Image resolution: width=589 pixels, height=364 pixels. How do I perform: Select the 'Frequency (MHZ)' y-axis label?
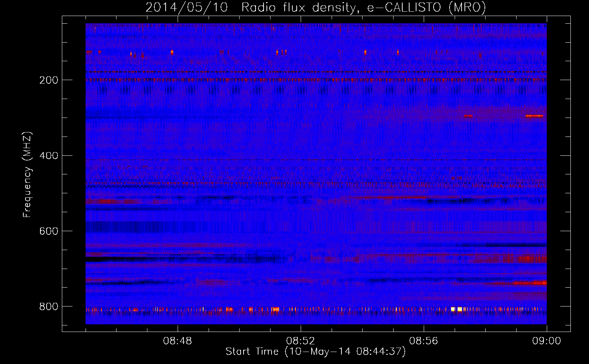tap(27, 175)
